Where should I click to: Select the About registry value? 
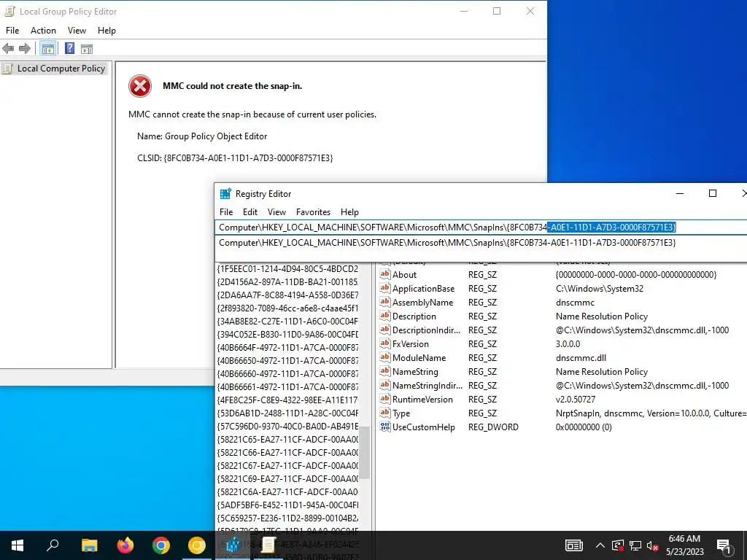(x=404, y=275)
